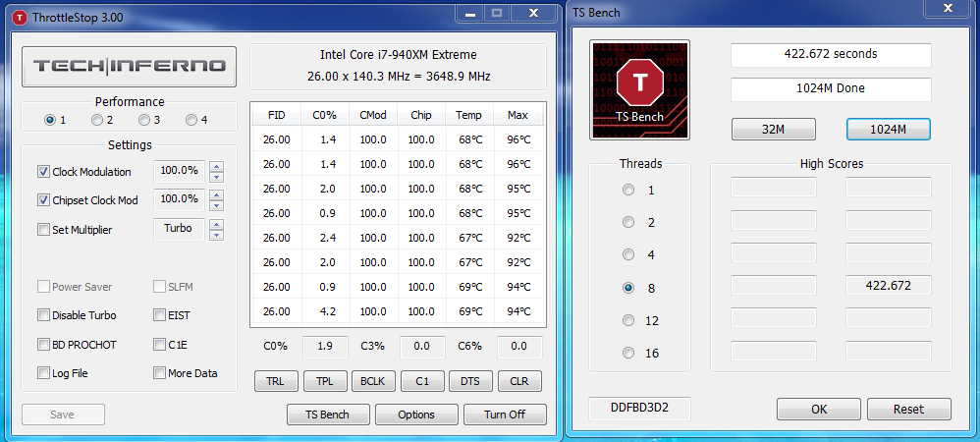Decrease Chipset Clock Mod with the down arrow
This screenshot has height=442, width=980.
click(216, 205)
